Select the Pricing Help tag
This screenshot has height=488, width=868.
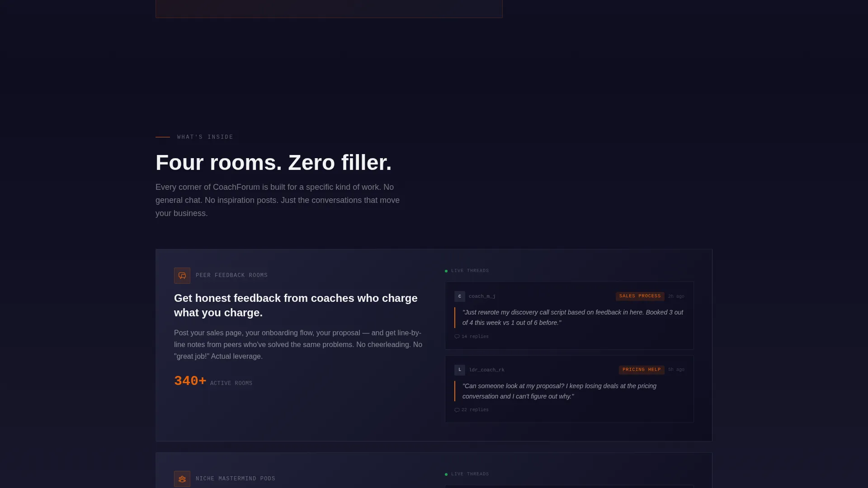pyautogui.click(x=642, y=370)
